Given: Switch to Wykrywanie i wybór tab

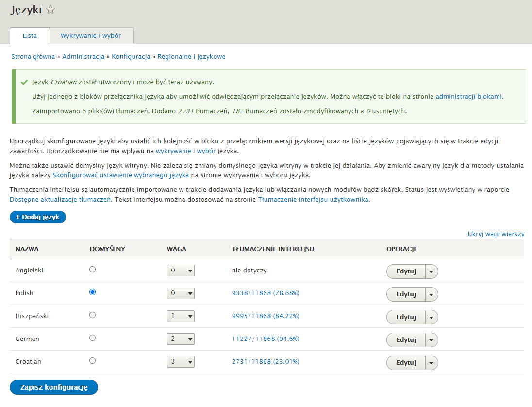Looking at the screenshot, I should (x=91, y=35).
